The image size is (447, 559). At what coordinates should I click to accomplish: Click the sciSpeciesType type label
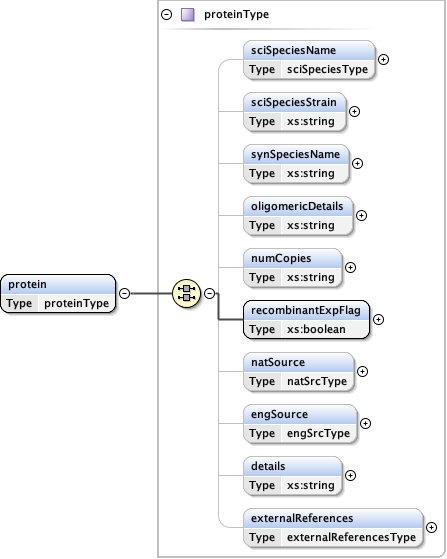coord(327,69)
